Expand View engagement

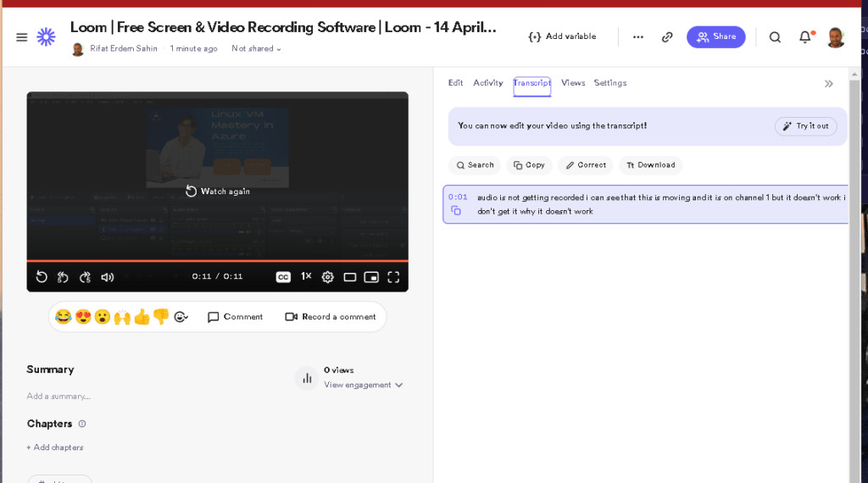pyautogui.click(x=363, y=385)
